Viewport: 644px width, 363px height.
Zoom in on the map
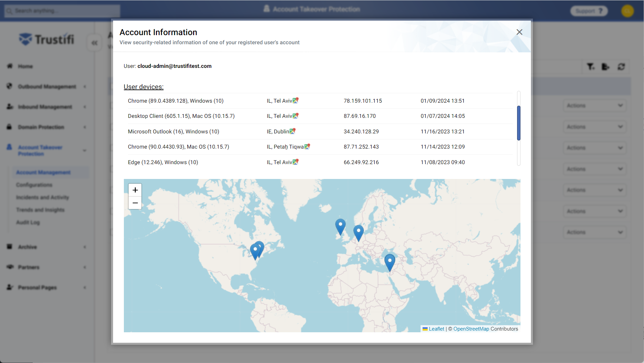pos(135,190)
